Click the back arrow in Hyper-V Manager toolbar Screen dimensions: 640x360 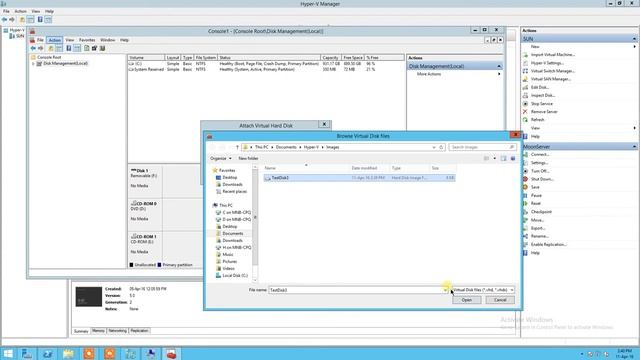pyautogui.click(x=4, y=20)
